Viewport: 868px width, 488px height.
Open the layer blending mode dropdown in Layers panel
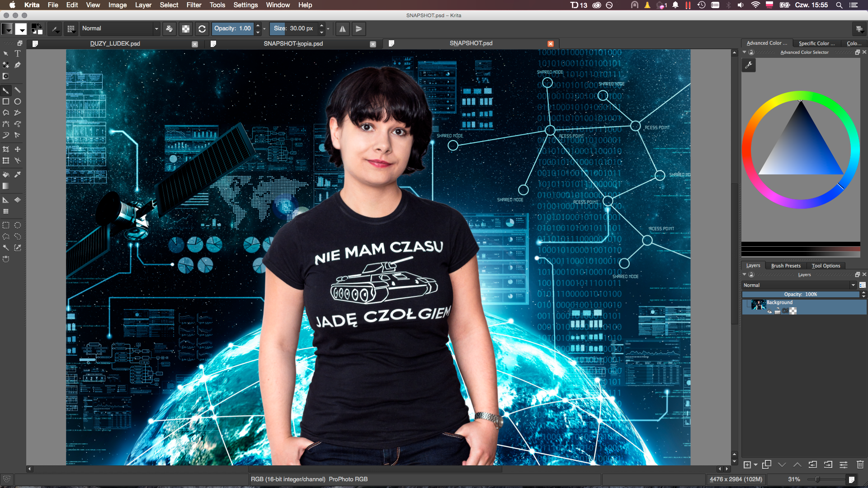(799, 285)
